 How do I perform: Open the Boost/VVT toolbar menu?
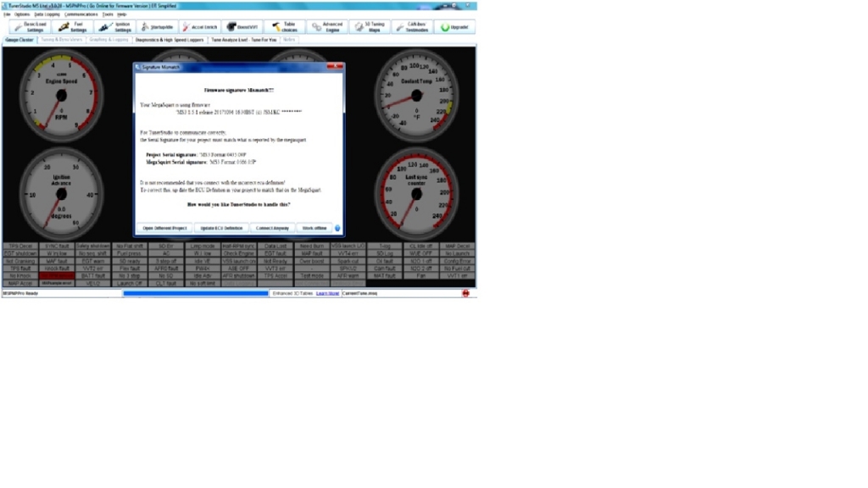pyautogui.click(x=242, y=27)
